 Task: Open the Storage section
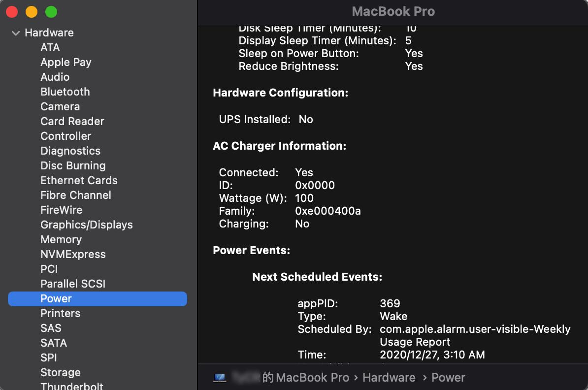click(x=61, y=373)
